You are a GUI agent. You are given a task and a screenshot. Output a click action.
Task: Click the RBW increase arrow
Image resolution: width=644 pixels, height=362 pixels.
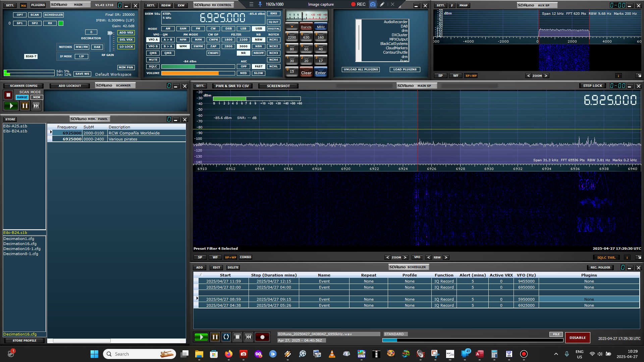coord(446,257)
